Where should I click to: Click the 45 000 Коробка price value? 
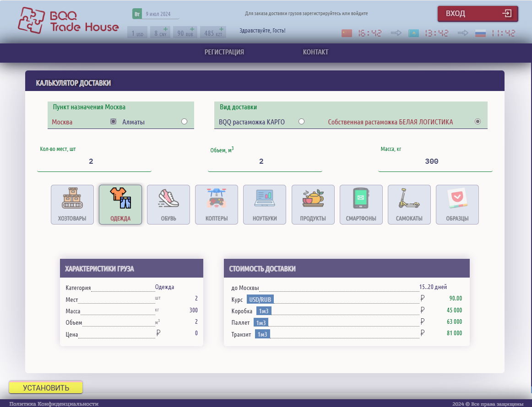pos(454,310)
